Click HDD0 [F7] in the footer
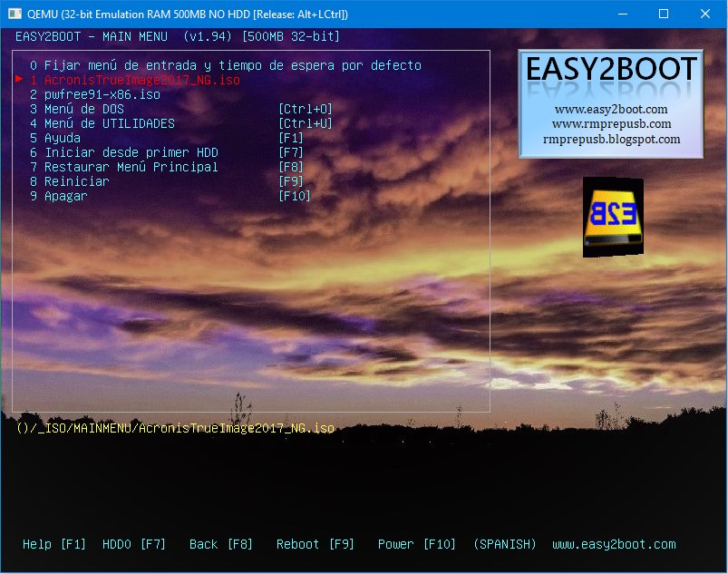 tap(133, 544)
